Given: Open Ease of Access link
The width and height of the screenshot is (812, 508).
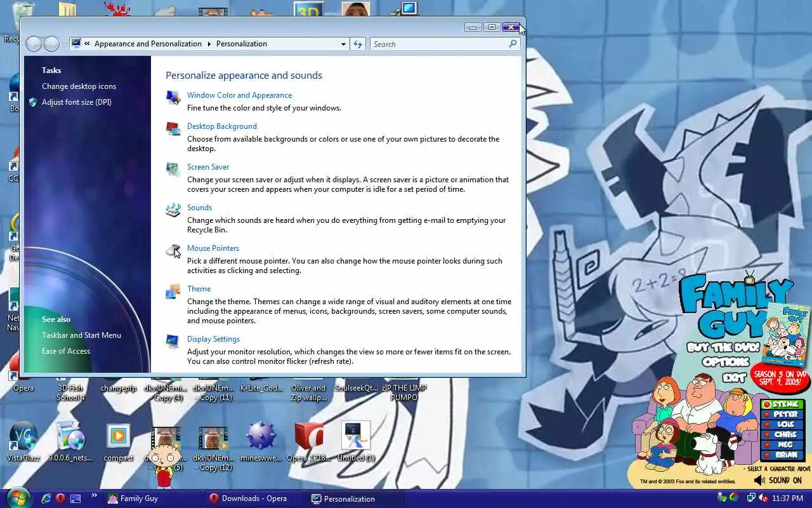Looking at the screenshot, I should point(66,351).
